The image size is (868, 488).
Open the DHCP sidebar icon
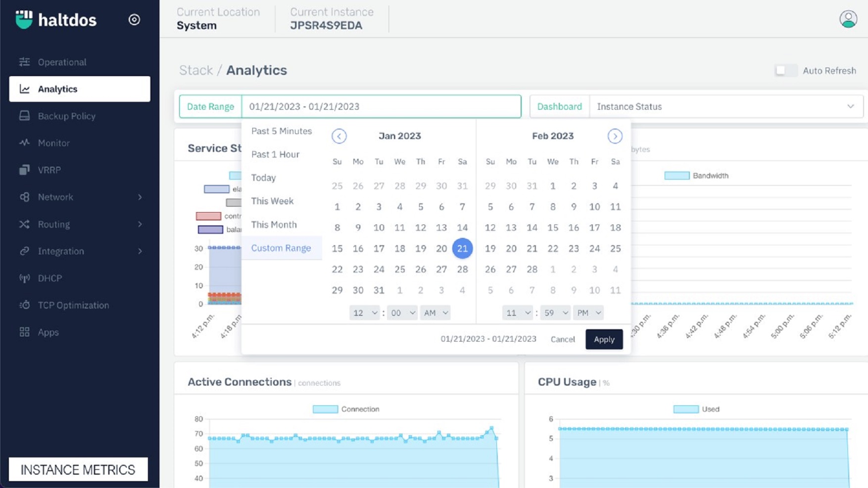click(24, 278)
